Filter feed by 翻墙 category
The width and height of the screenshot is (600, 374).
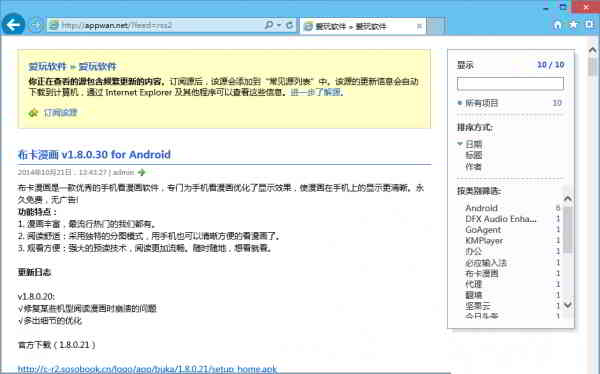pyautogui.click(x=473, y=295)
